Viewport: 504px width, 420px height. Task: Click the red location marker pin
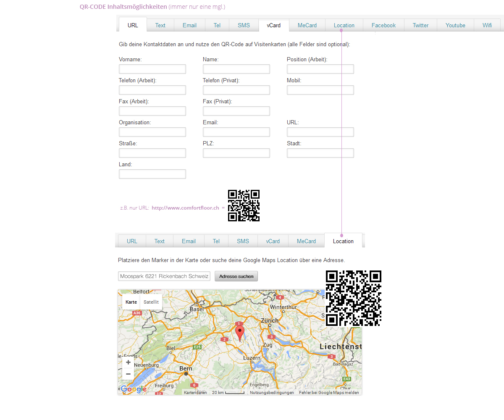tap(240, 333)
